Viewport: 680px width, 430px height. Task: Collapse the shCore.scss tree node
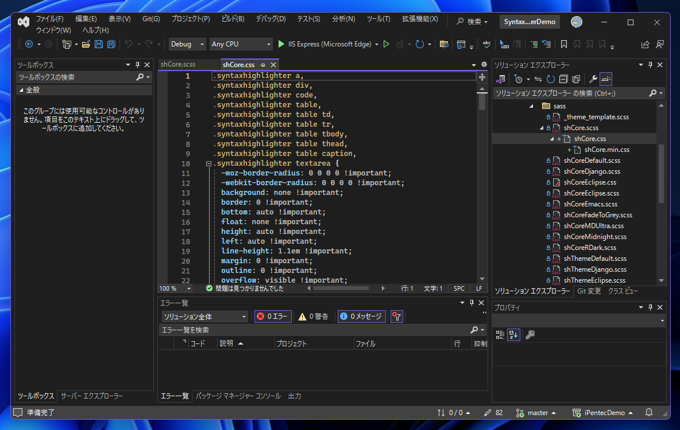(543, 128)
